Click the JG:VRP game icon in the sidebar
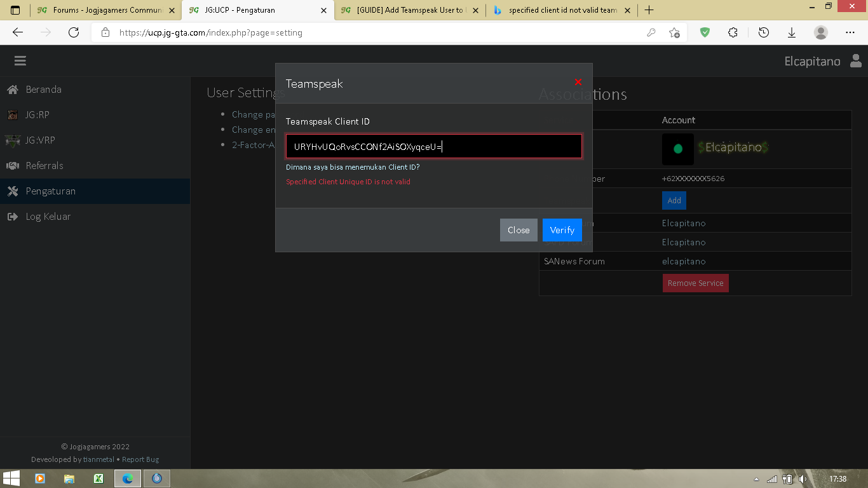This screenshot has width=868, height=488. coord(13,140)
